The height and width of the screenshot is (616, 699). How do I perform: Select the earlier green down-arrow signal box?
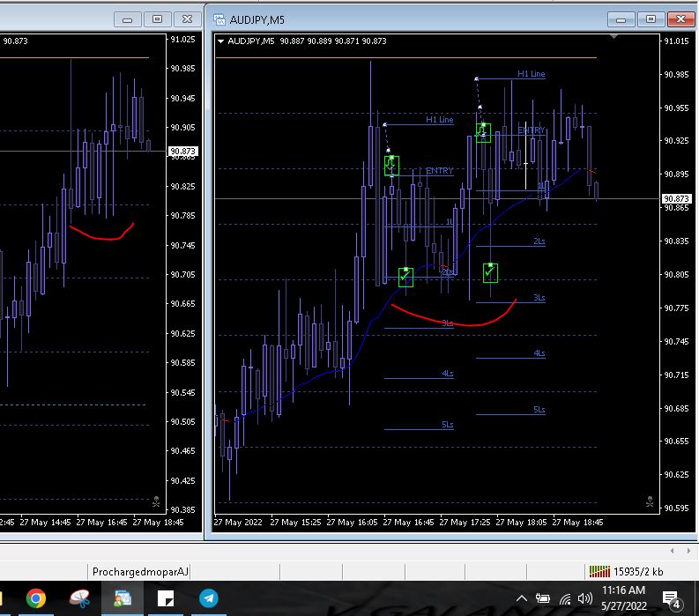tap(391, 166)
